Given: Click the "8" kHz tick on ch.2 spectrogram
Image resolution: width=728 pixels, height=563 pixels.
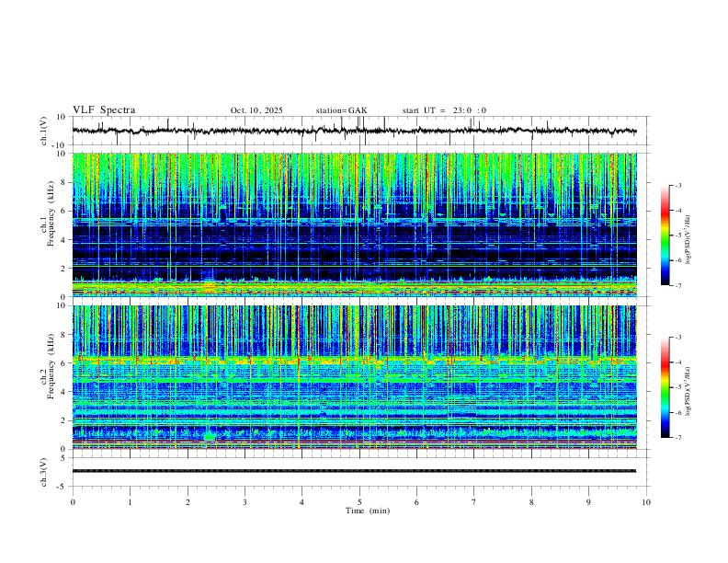Looking at the screenshot, I should coord(63,335).
